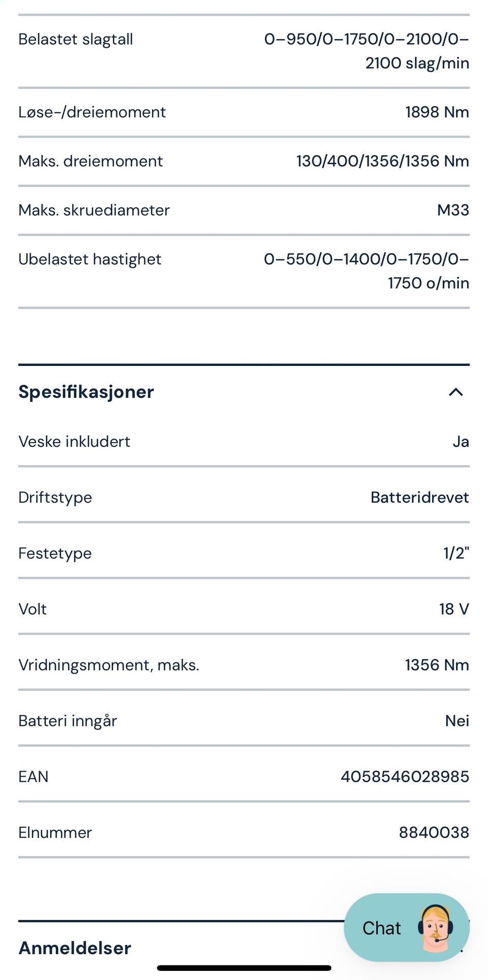This screenshot has height=980, width=488.
Task: Click the Maks. dreiemoment label
Action: pyautogui.click(x=90, y=161)
